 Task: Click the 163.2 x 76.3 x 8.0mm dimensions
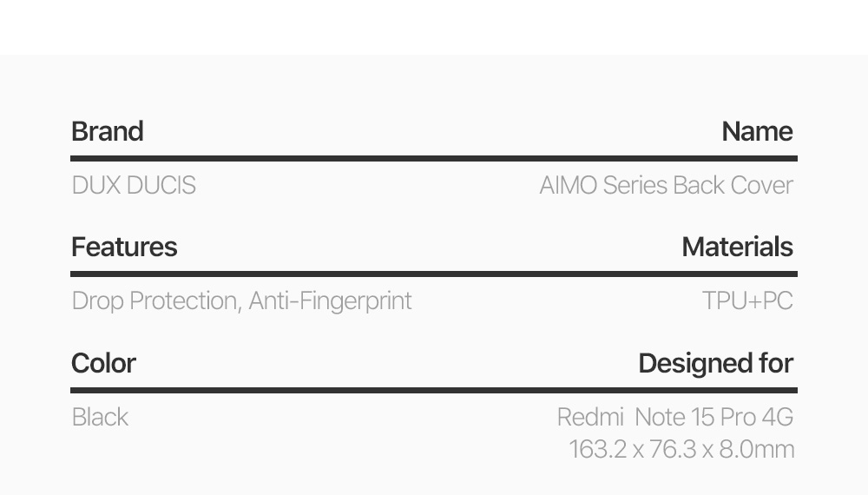[x=681, y=449]
